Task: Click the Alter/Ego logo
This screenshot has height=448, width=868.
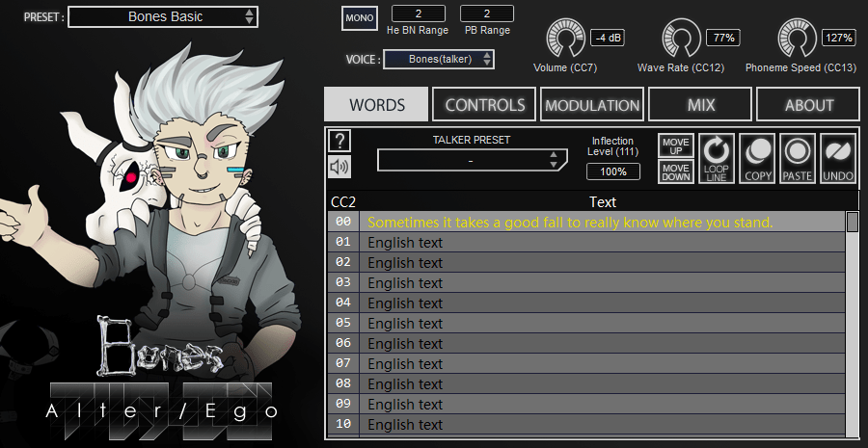Action: (162, 411)
